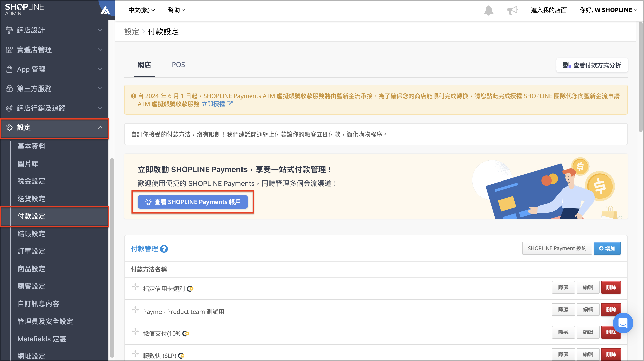Click the badge icon beside 指定信用卡類別
Viewport: 644px width, 361px height.
[x=190, y=289]
